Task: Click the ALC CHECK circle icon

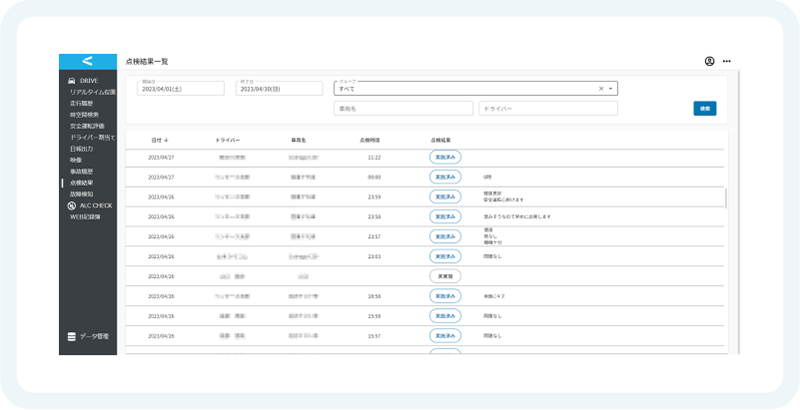Action: click(x=72, y=206)
